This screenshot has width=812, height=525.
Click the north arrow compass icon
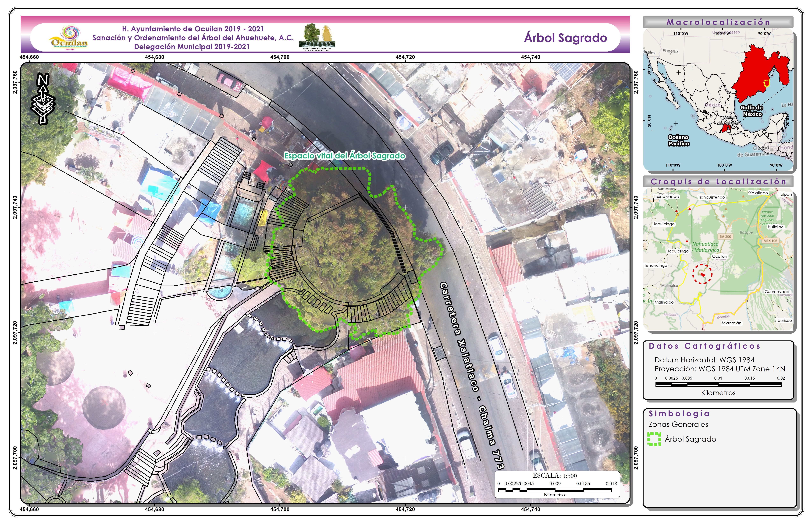click(43, 99)
